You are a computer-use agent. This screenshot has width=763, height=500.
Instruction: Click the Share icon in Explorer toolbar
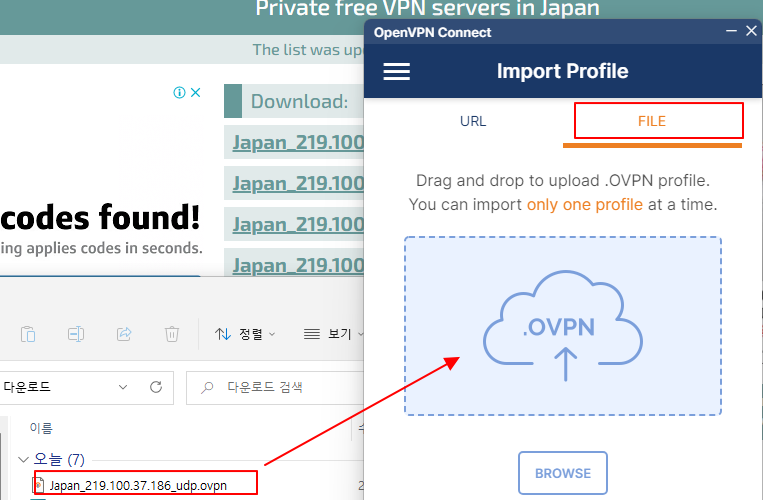[x=124, y=334]
